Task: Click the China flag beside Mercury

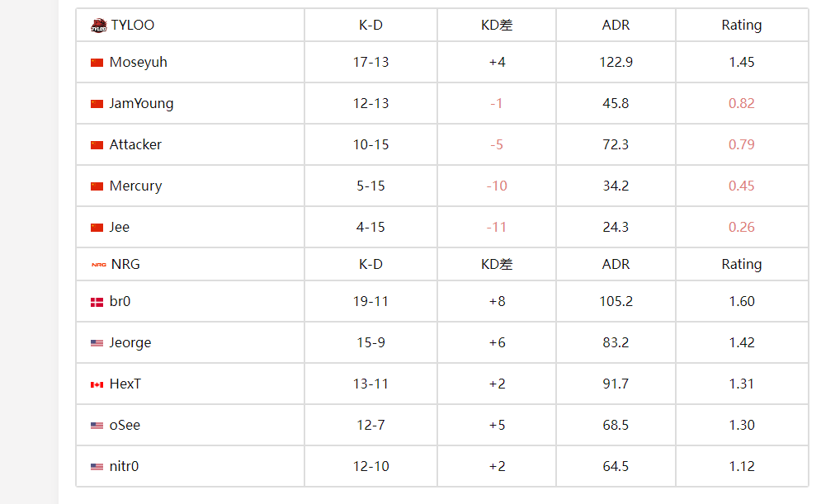Action: coord(97,186)
